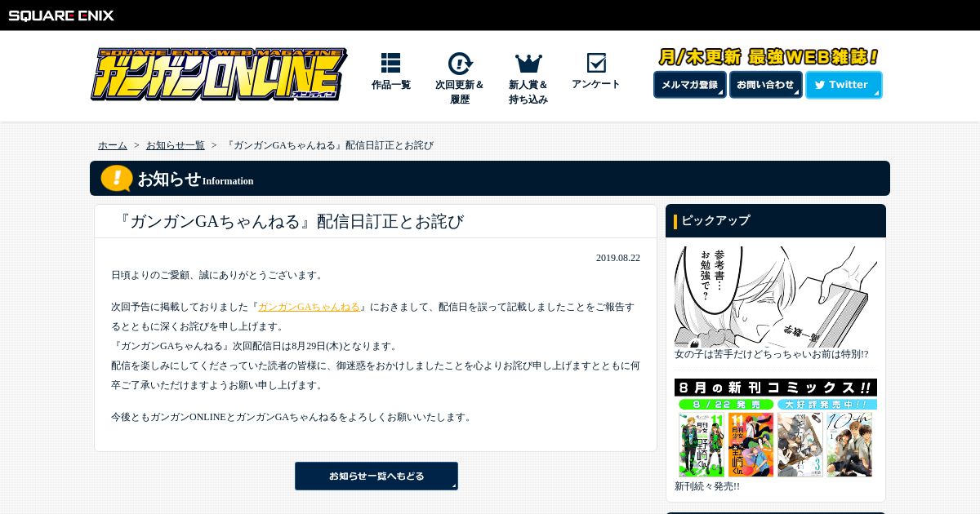Open the 8月の新刊コミックス banner

pyautogui.click(x=776, y=428)
